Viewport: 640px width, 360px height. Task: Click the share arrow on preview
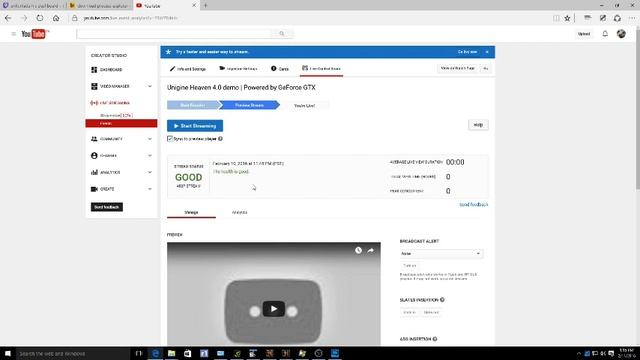(370, 250)
